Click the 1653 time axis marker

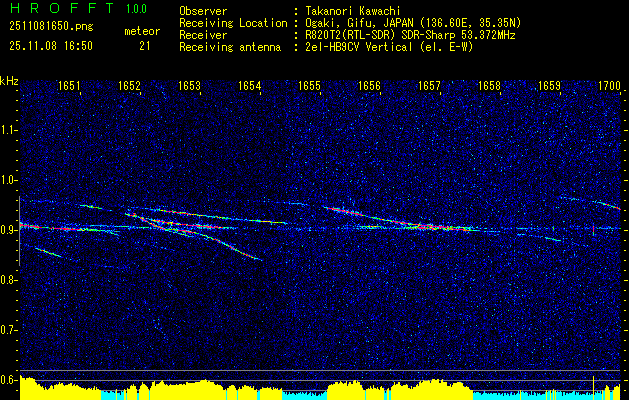click(189, 85)
